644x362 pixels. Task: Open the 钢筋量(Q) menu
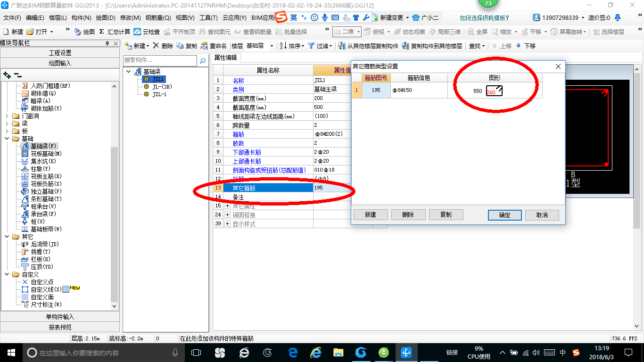(x=158, y=18)
